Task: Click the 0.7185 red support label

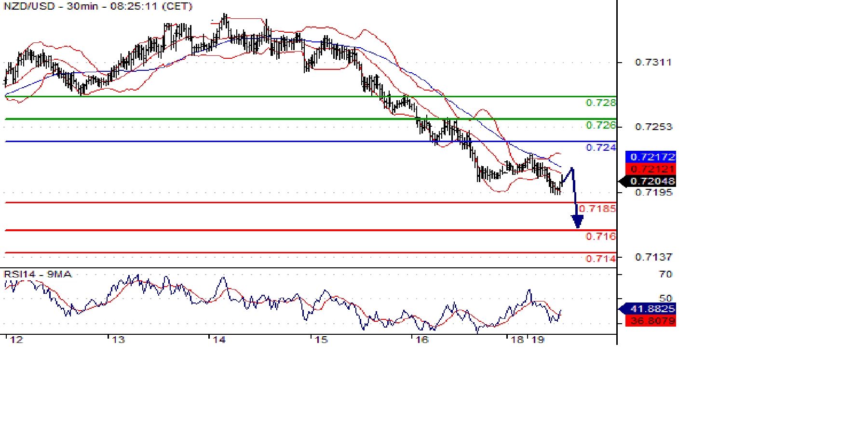Action: point(597,209)
